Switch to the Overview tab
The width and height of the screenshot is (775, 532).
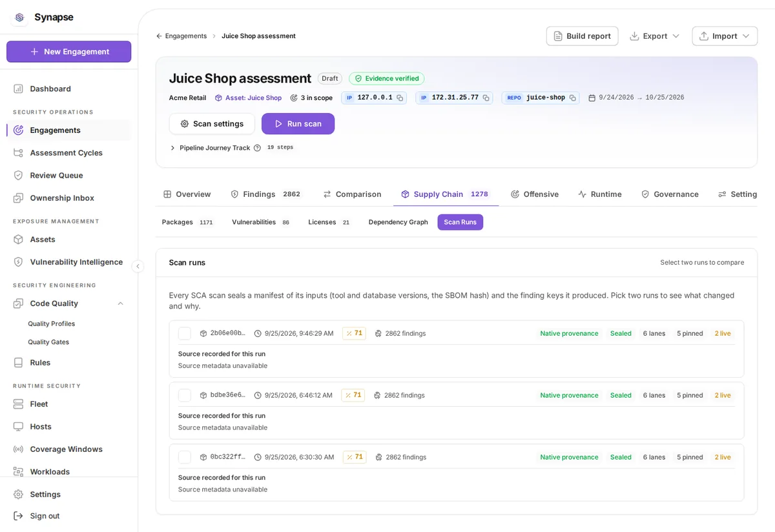coord(187,194)
